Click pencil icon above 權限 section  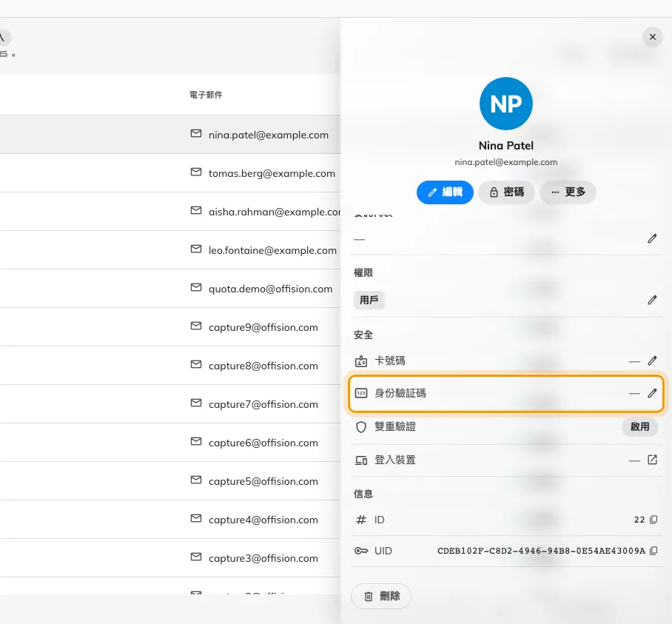[652, 238]
